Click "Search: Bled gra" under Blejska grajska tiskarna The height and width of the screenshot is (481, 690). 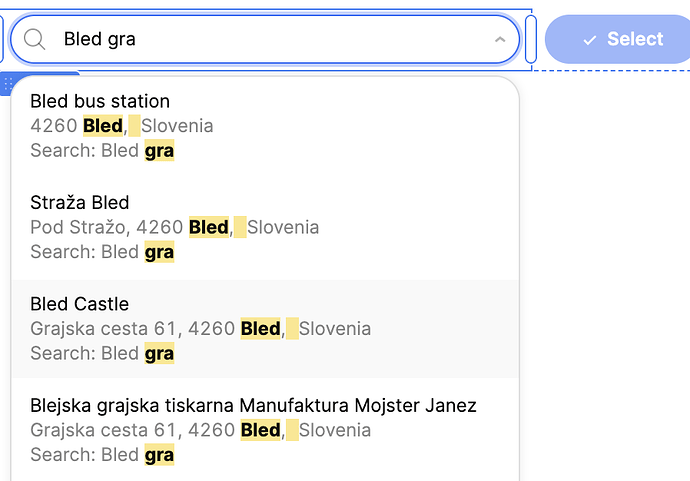102,455
